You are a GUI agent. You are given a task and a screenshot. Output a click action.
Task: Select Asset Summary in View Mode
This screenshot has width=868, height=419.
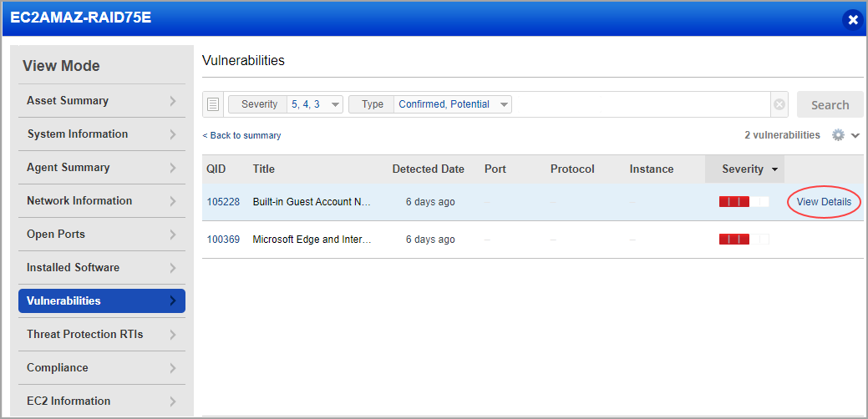tap(102, 101)
